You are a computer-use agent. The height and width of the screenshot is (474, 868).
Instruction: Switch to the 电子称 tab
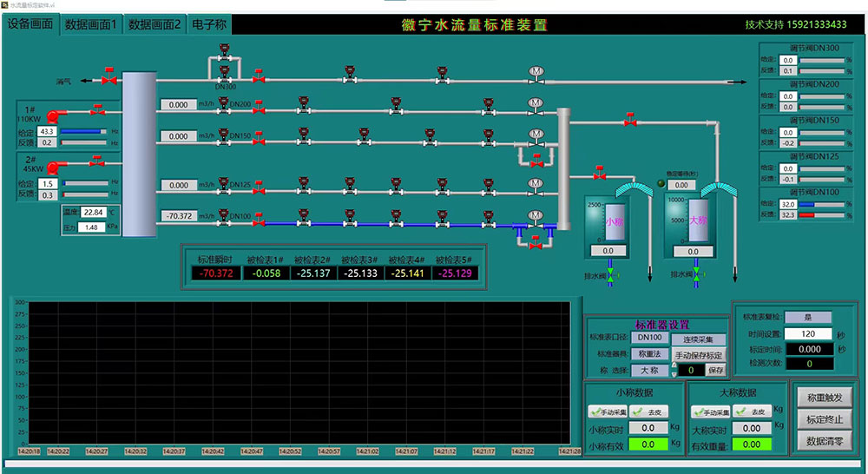click(x=208, y=25)
